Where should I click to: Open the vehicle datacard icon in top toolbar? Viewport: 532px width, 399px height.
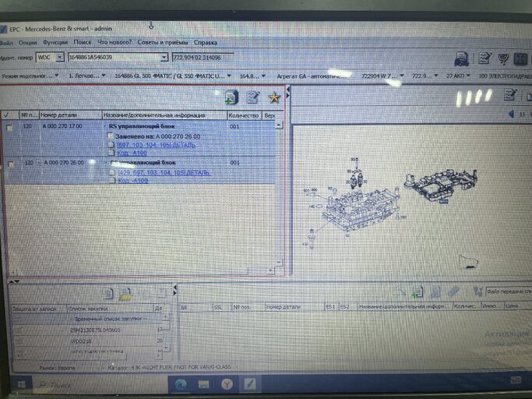click(461, 59)
